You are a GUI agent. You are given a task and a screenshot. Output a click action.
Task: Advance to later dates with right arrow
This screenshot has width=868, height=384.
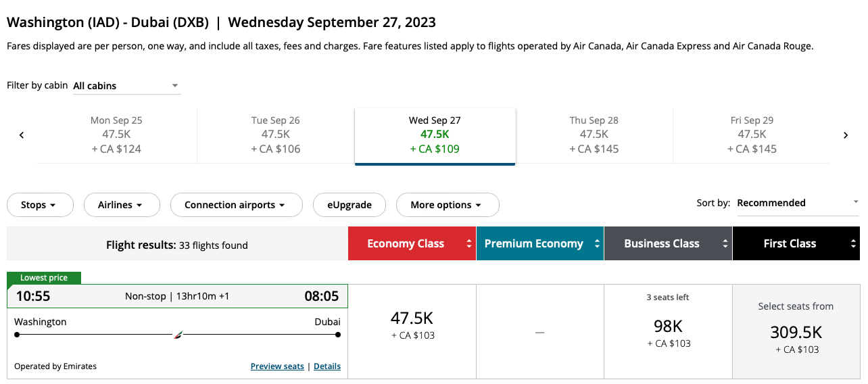846,135
